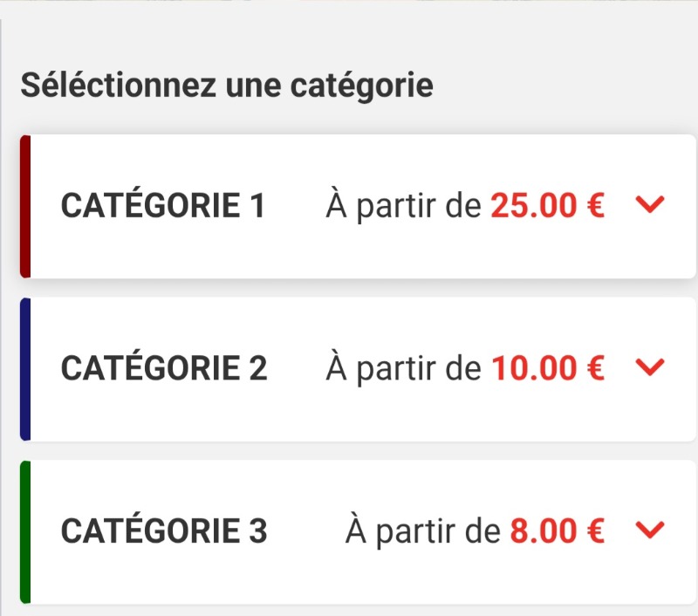Click the navy blue color bar of Catégorie 2
Image resolution: width=698 pixels, height=616 pixels.
[x=25, y=369]
